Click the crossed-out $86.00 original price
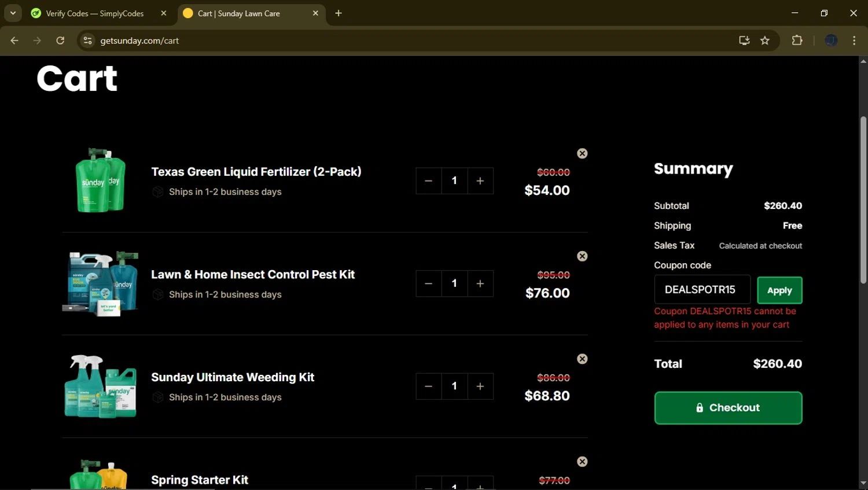 pos(553,378)
